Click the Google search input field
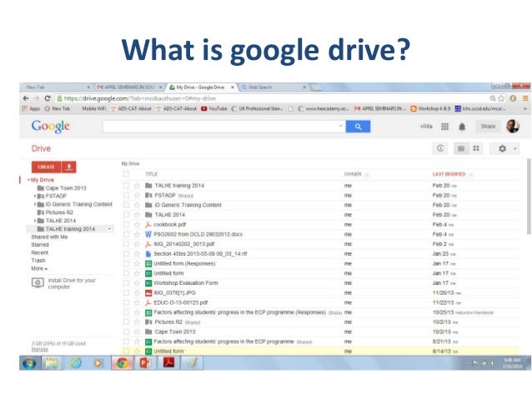The height and width of the screenshot is (399, 532). (x=224, y=127)
